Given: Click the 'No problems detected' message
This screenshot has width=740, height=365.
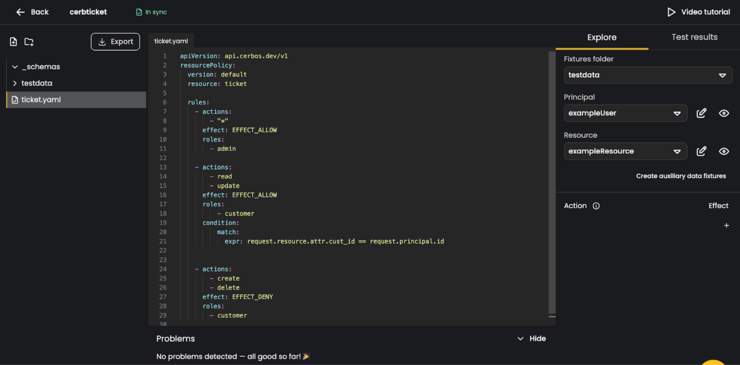Looking at the screenshot, I should click(234, 357).
